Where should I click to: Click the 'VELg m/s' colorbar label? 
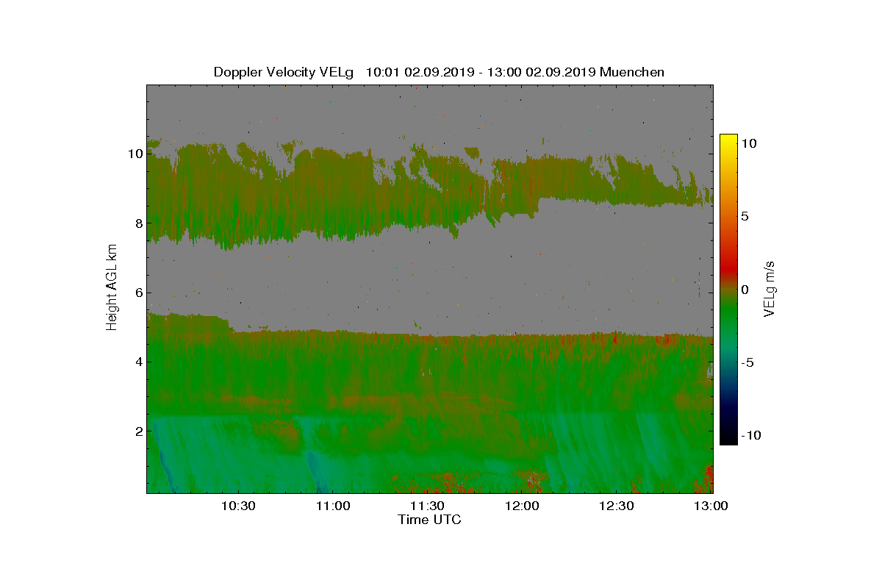point(770,288)
